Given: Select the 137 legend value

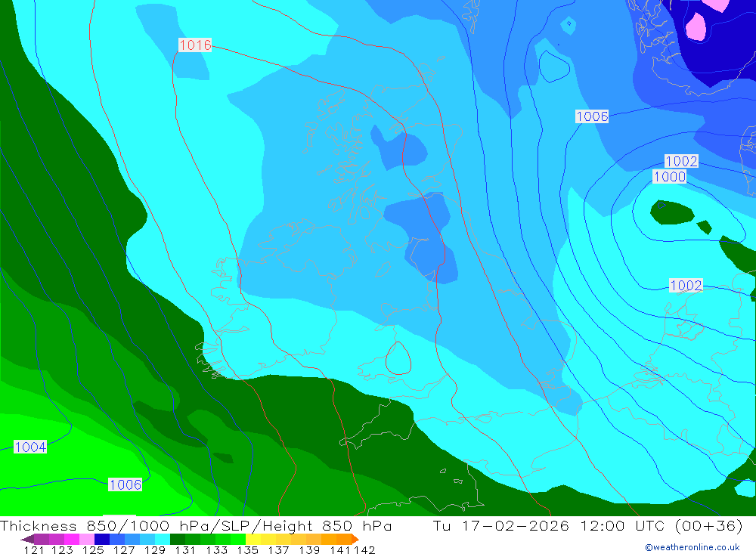Looking at the screenshot, I should point(278,549).
